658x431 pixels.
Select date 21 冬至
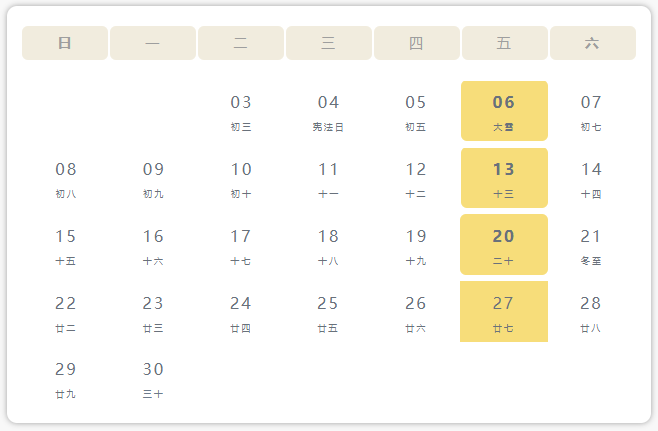tap(591, 245)
